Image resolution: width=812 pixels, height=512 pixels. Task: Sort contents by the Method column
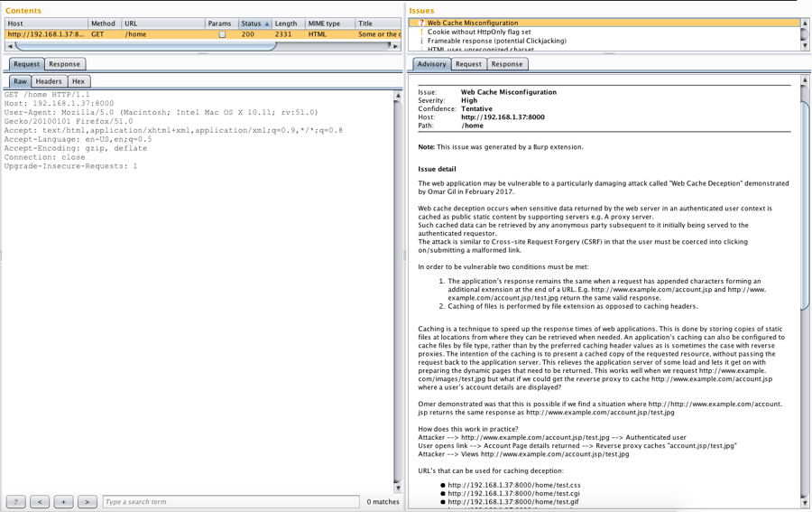[x=105, y=23]
